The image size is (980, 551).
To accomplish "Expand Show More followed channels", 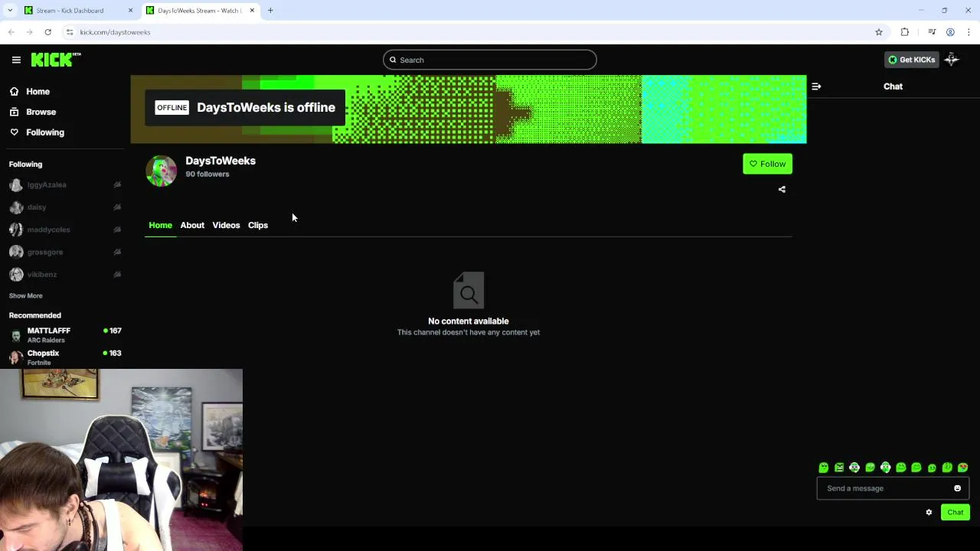I will point(26,295).
